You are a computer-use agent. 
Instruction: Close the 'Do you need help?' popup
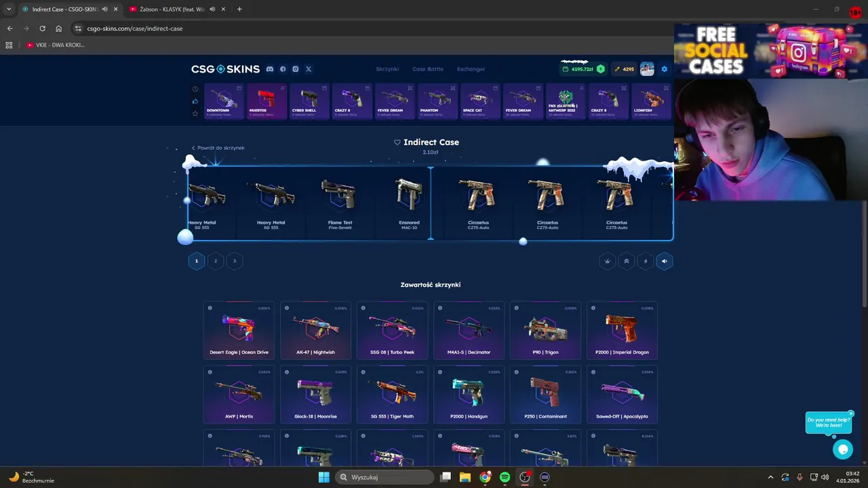[x=850, y=413]
